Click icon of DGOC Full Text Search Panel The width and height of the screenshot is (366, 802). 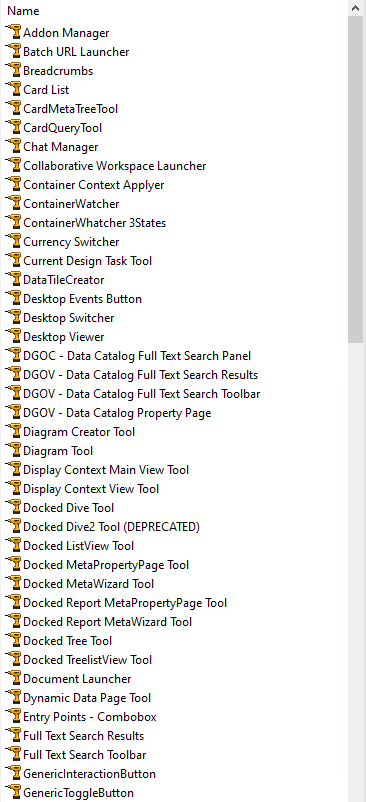click(x=13, y=355)
